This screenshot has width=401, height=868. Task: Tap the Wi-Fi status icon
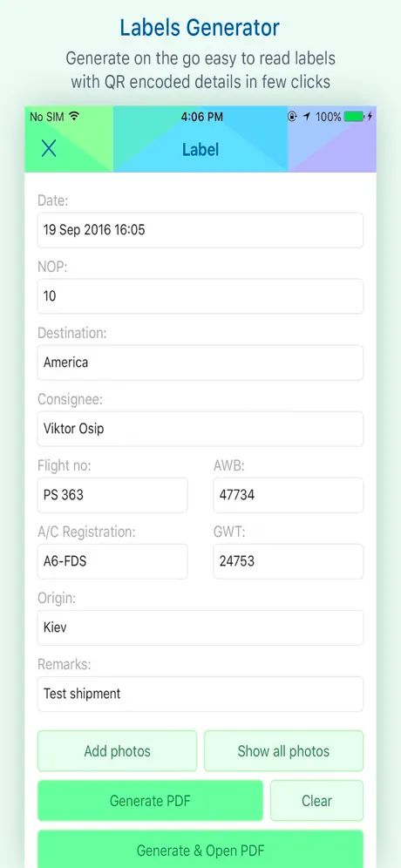coord(74,116)
